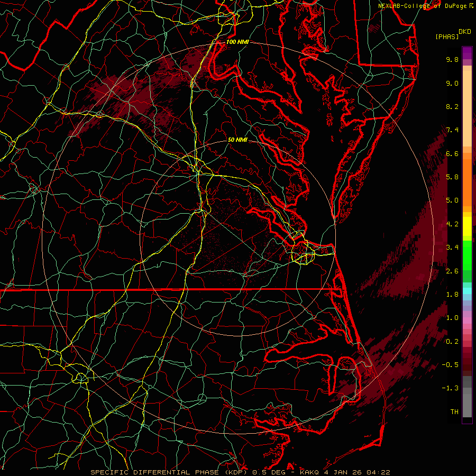The height and width of the screenshot is (476, 476).
Task: Click the 8.2 legend value
Action: (452, 106)
